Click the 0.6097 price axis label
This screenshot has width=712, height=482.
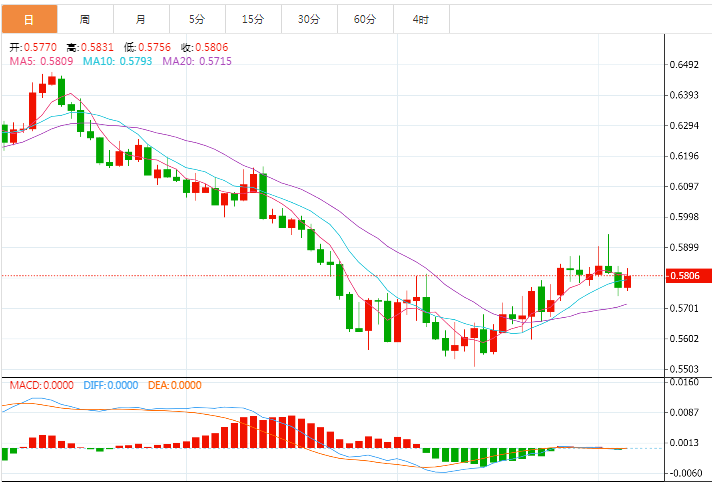pyautogui.click(x=684, y=186)
